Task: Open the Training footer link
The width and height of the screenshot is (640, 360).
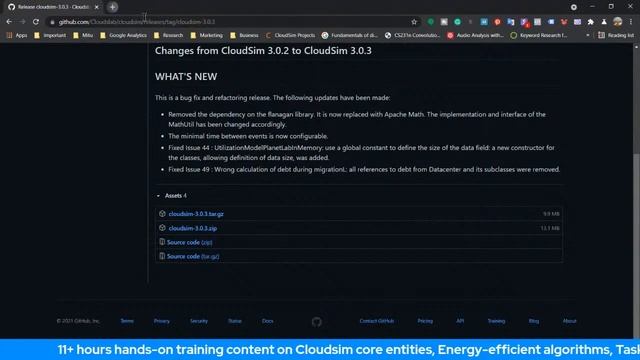Action: coord(496,321)
